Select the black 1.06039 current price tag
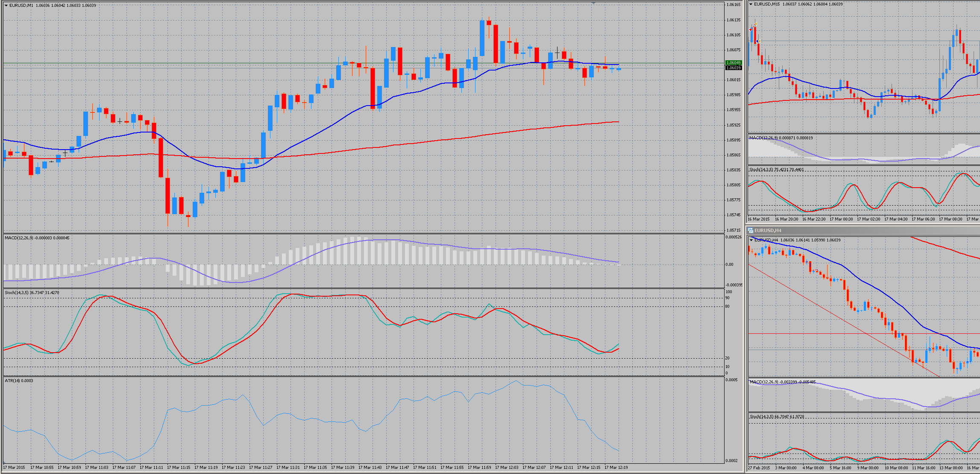This screenshot has width=980, height=474. pos(734,68)
